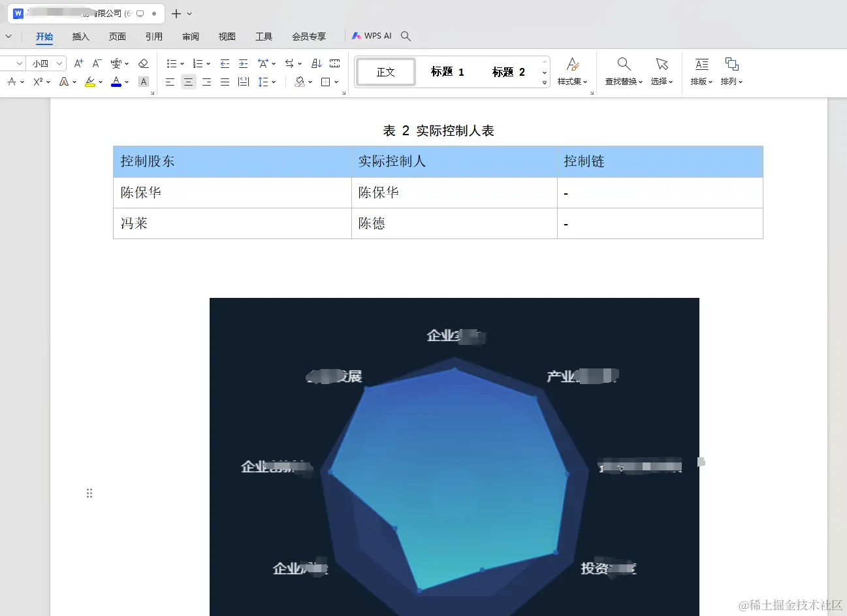Open the 查找替换 find and replace tool

[x=624, y=72]
